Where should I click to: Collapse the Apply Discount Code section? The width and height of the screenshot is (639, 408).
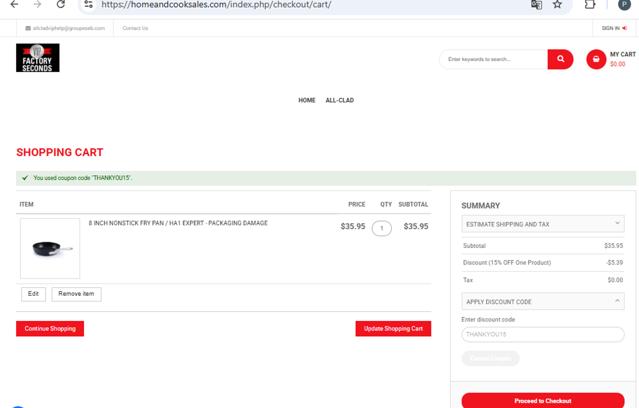click(x=543, y=302)
